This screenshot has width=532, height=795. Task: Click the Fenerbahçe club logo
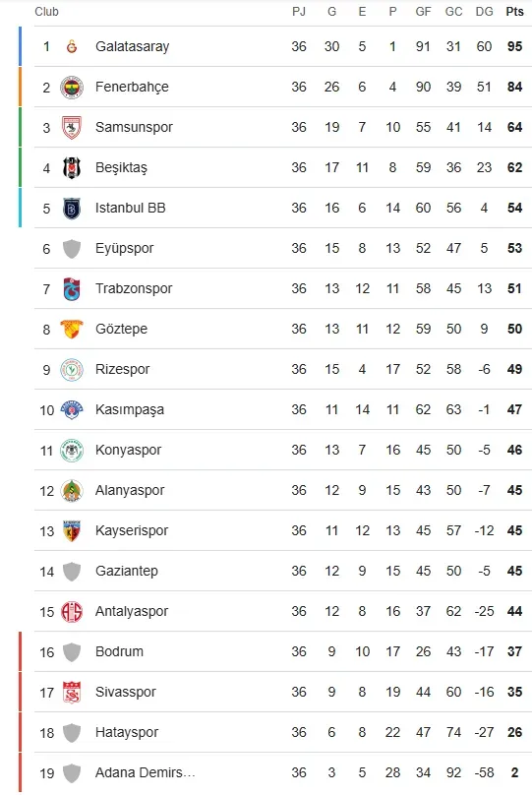click(x=72, y=88)
